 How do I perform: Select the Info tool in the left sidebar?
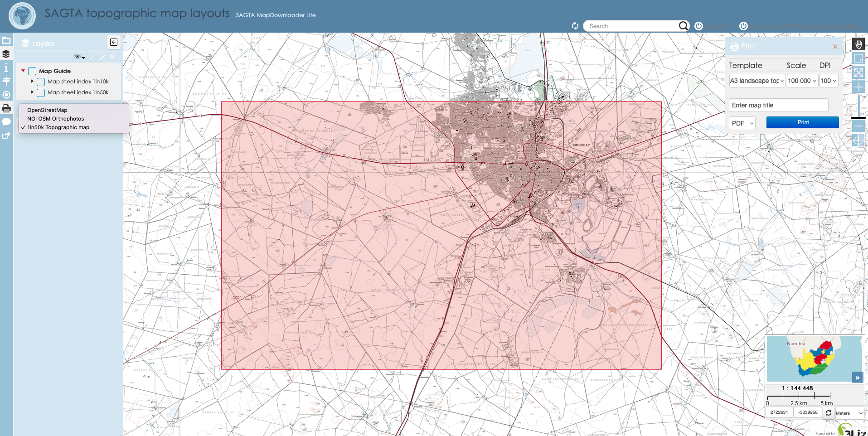[6, 67]
